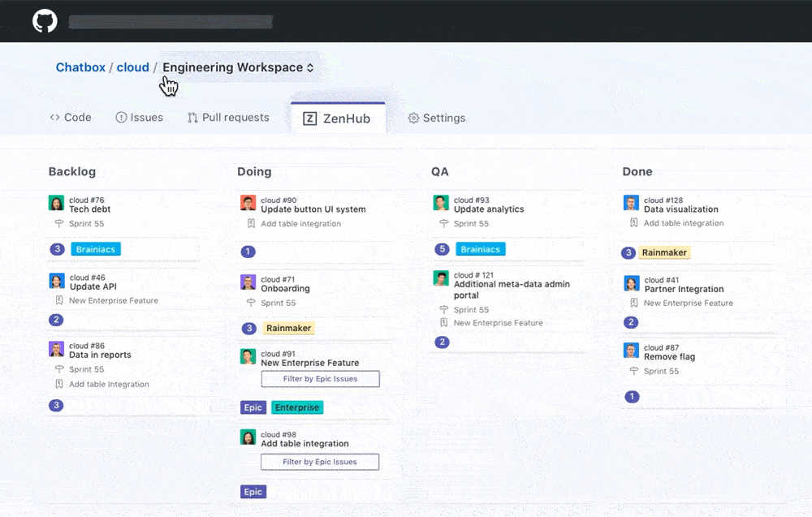This screenshot has height=517, width=812.
Task: Open the Remove flag issue
Action: pyautogui.click(x=670, y=356)
